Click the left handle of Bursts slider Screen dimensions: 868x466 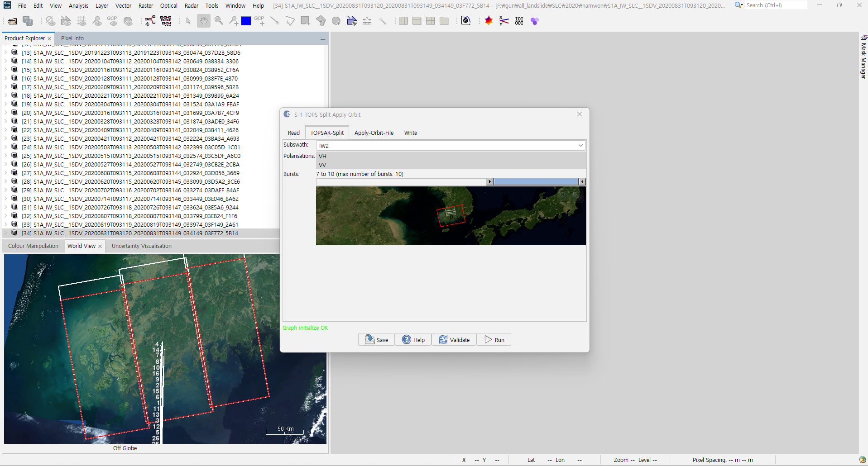click(489, 182)
